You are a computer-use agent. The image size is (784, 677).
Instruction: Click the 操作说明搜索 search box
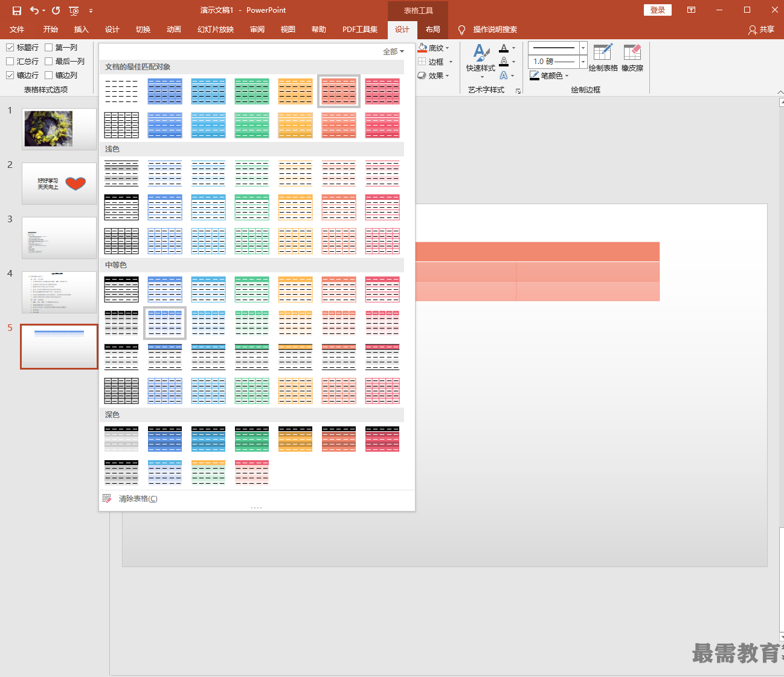point(495,29)
